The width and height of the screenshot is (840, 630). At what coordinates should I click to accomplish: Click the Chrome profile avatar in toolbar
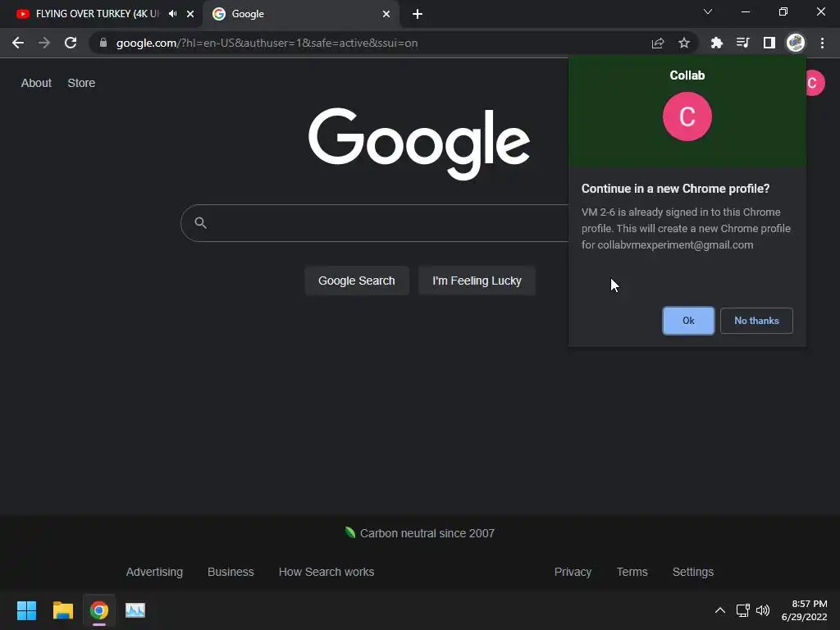(x=796, y=43)
